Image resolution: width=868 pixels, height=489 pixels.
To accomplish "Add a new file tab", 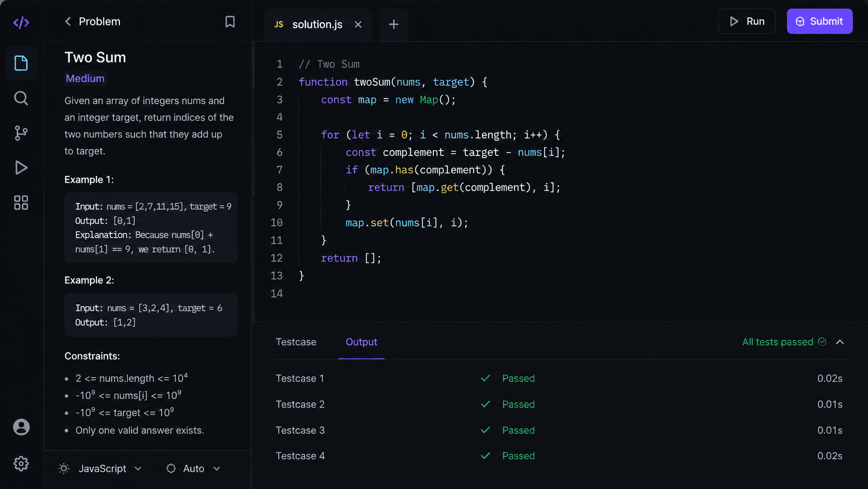I will pos(394,24).
